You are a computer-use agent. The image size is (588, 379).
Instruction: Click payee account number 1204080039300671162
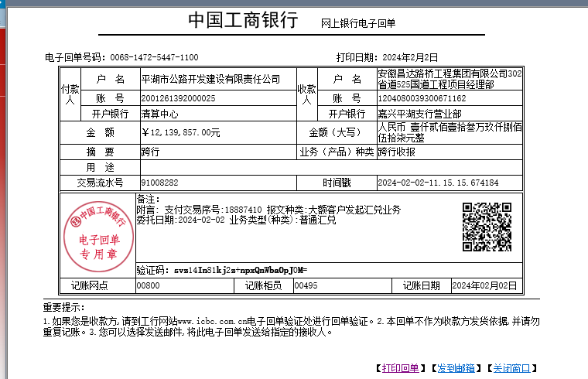421,99
